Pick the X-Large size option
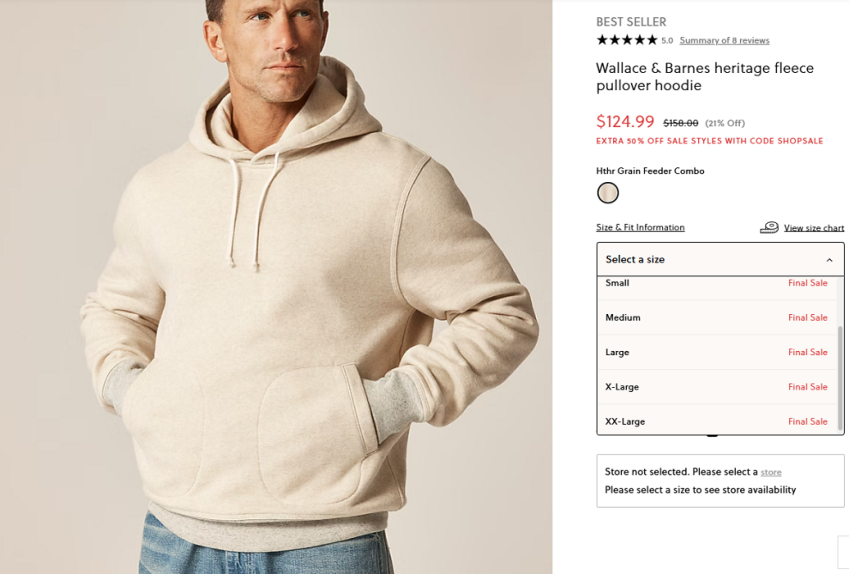Screen dimensions: 849x574 (x=622, y=387)
